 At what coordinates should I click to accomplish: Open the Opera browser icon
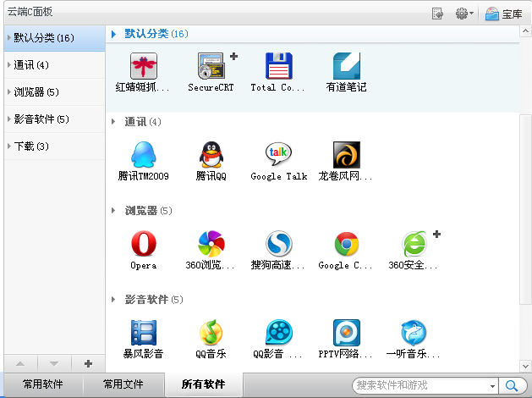144,244
